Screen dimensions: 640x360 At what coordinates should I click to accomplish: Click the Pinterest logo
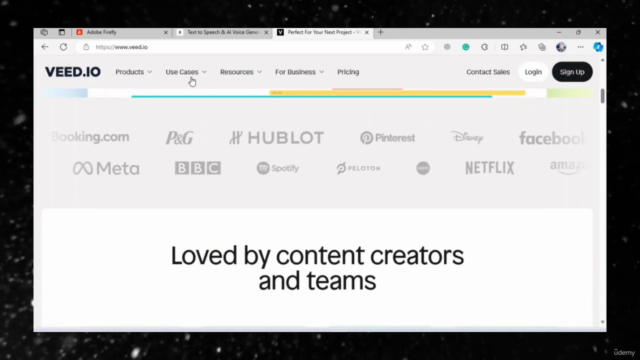[387, 138]
